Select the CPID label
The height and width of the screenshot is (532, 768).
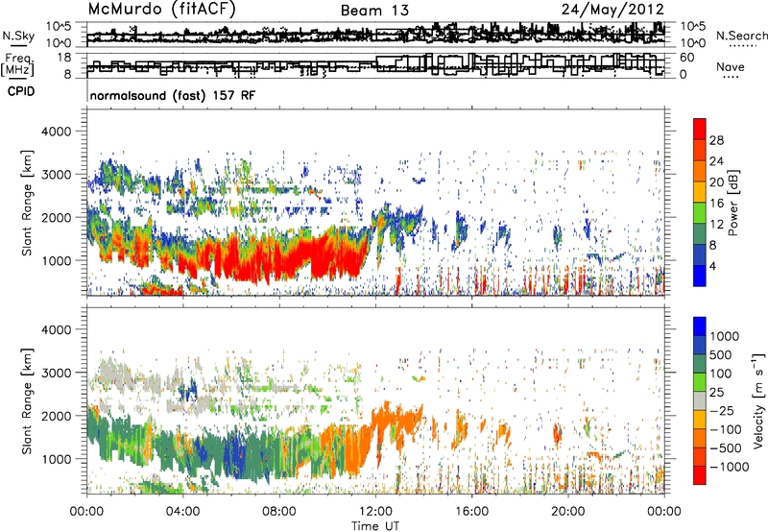21,91
